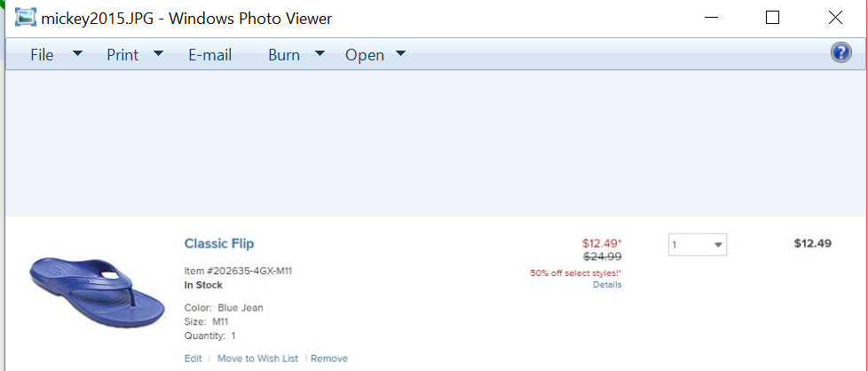Click the Move to Wish List link

(257, 359)
